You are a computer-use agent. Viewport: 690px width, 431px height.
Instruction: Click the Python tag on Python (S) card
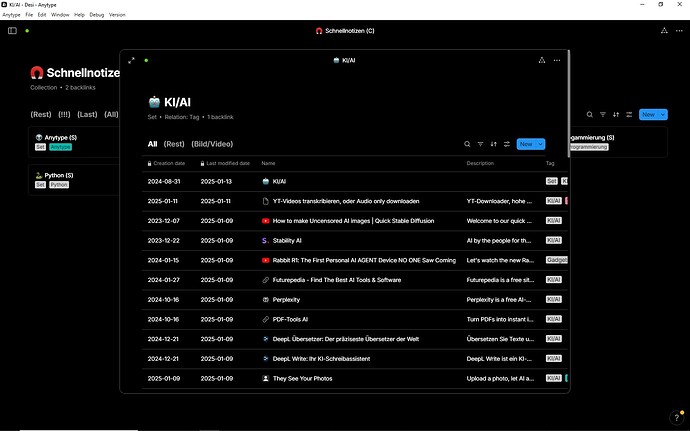pos(59,185)
